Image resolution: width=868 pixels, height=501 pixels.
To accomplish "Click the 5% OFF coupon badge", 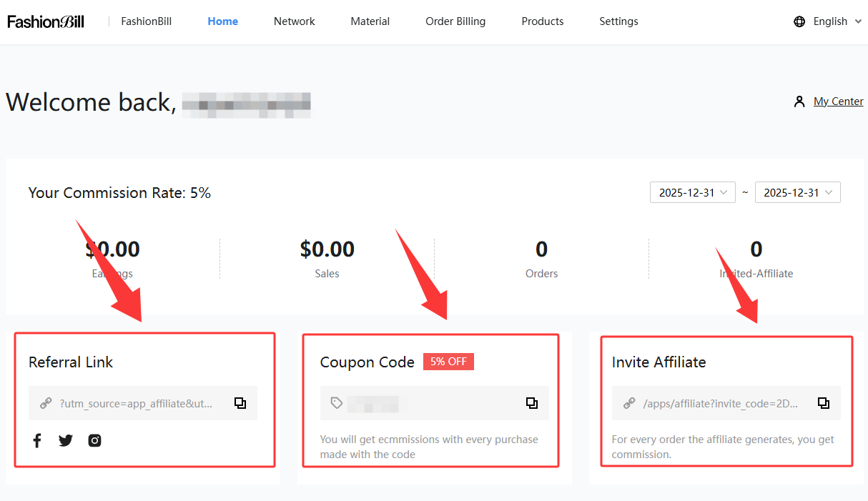I will click(x=448, y=362).
